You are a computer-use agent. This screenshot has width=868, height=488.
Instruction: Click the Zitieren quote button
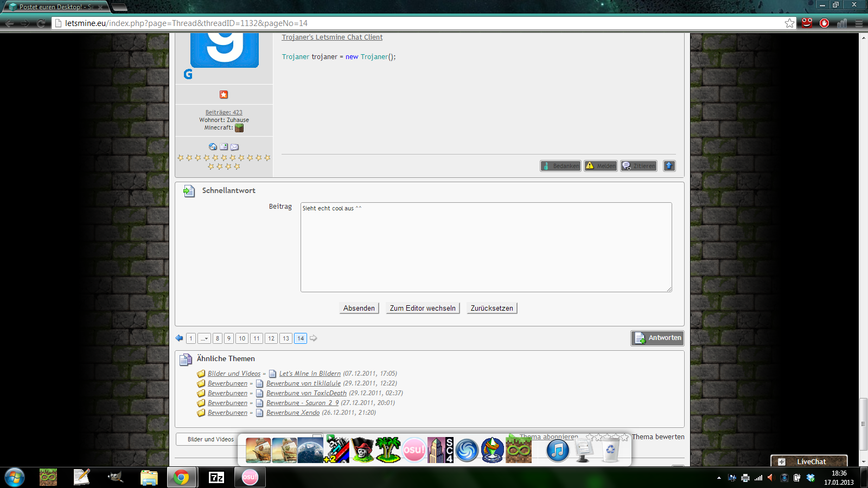point(639,166)
